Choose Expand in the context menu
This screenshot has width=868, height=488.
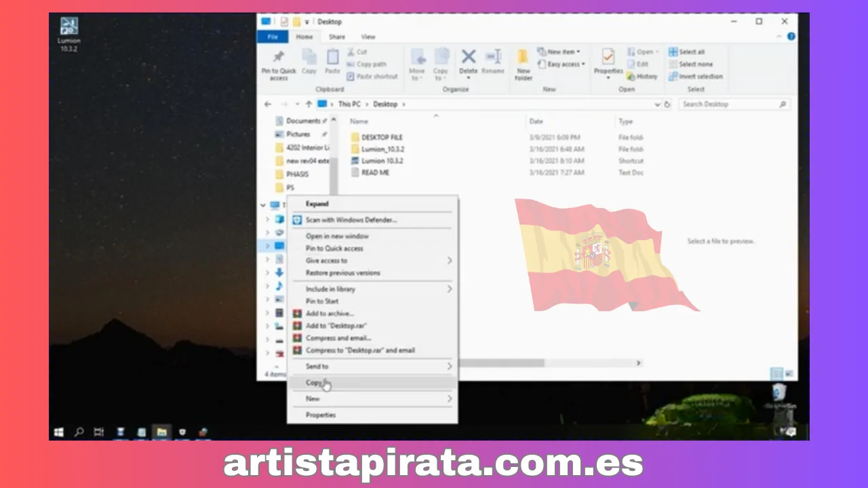point(372,203)
